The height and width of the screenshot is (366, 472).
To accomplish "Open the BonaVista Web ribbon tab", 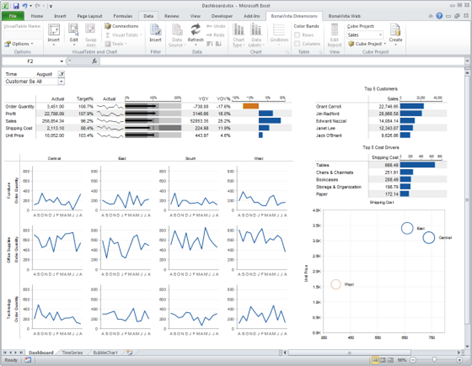I will pos(344,16).
